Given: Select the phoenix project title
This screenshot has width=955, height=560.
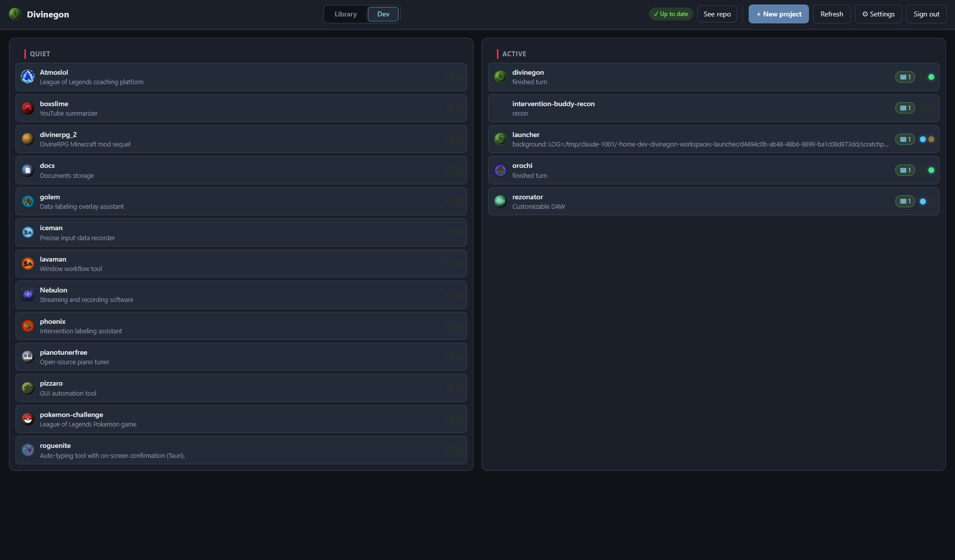Looking at the screenshot, I should click(53, 321).
